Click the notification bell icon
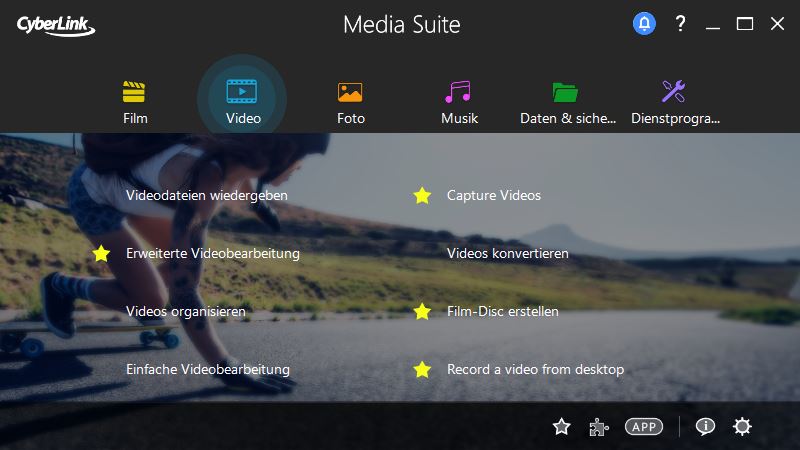 (x=644, y=24)
